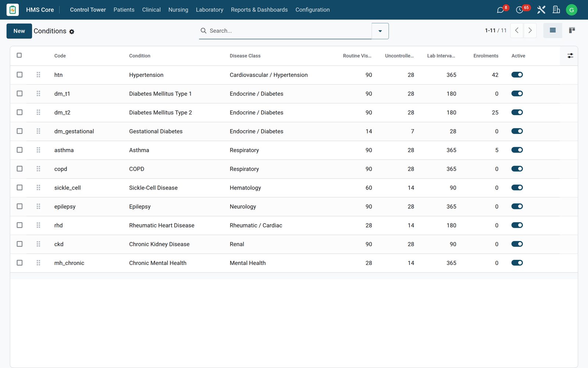588x368 pixels.
Task: Open the debug tools wrench icon
Action: [x=541, y=10]
